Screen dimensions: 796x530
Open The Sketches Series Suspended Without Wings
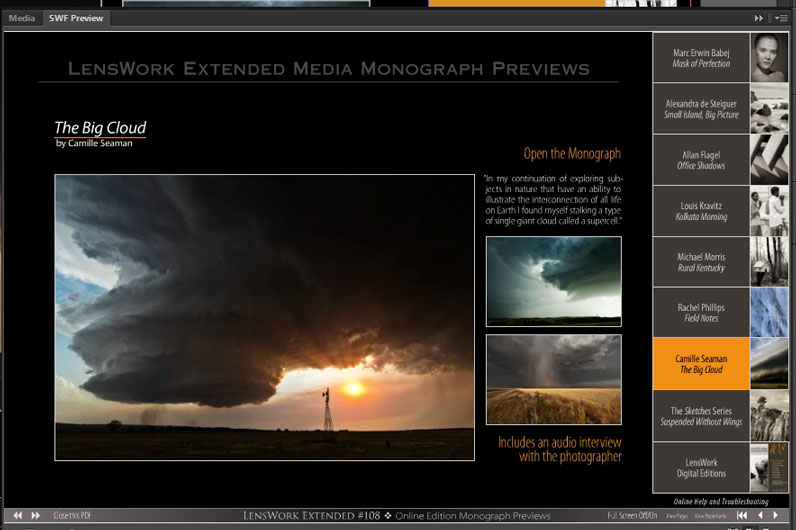click(x=701, y=416)
